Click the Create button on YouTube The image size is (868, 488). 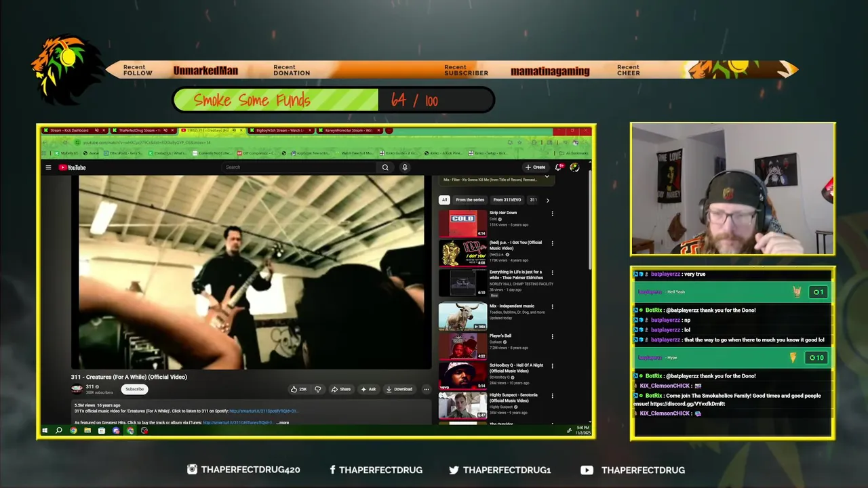(x=535, y=167)
